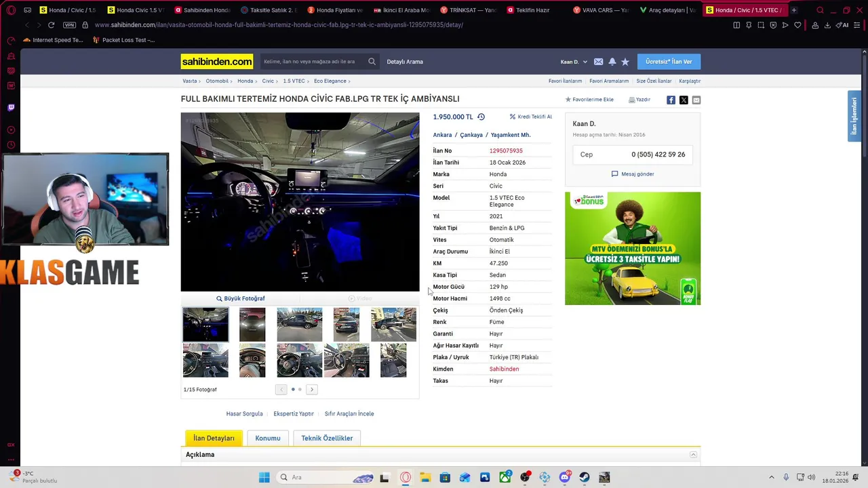868x488 pixels.
Task: Open Eco Elegance breadcrumb
Action: (x=330, y=81)
